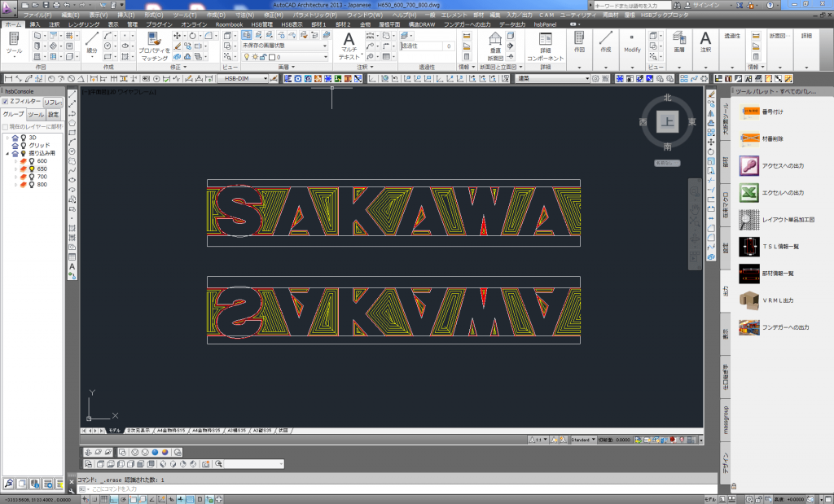Open the マルチテキスト multiline text tool
Viewport: 834px width, 504px height.
coord(349,46)
